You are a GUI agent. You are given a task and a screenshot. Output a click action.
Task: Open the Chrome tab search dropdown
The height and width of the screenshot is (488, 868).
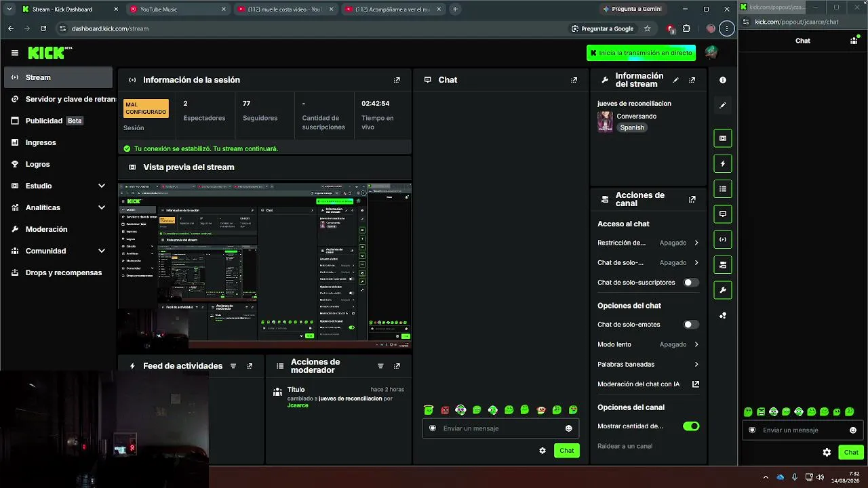tap(9, 9)
